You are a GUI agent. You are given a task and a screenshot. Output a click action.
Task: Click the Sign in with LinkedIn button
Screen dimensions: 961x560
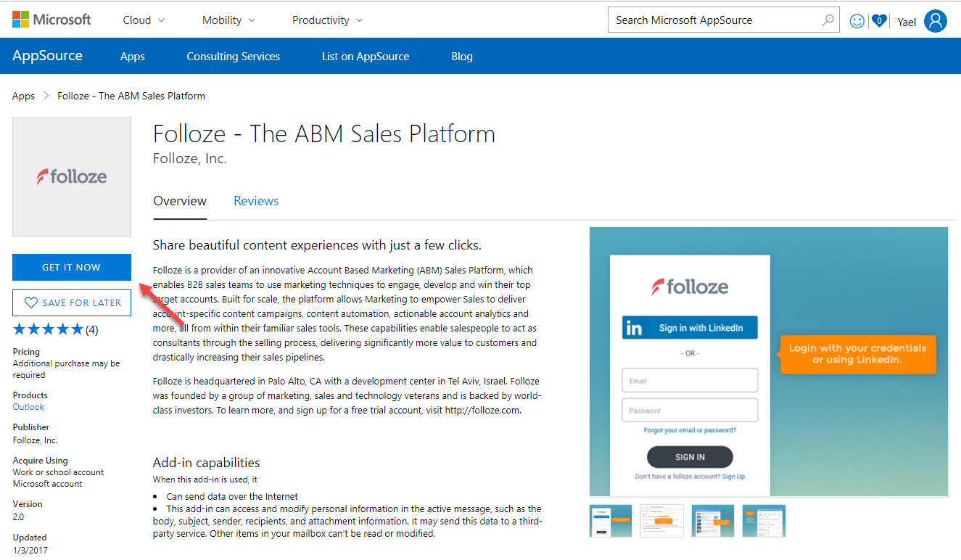[x=689, y=327]
